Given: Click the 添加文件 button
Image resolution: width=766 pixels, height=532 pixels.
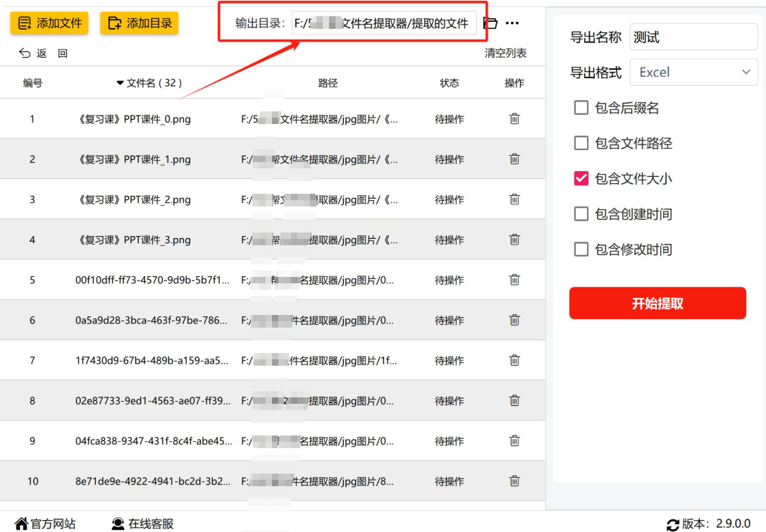Looking at the screenshot, I should pyautogui.click(x=49, y=23).
